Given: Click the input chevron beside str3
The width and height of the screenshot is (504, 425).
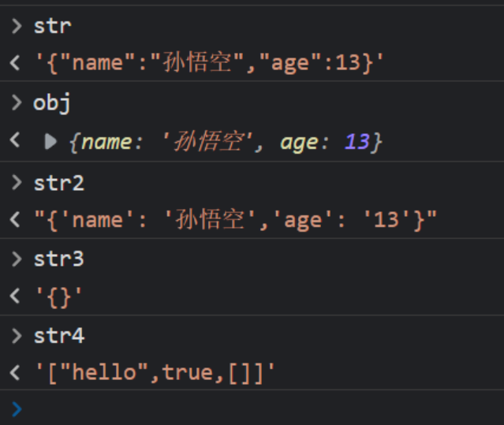Looking at the screenshot, I should [x=17, y=259].
